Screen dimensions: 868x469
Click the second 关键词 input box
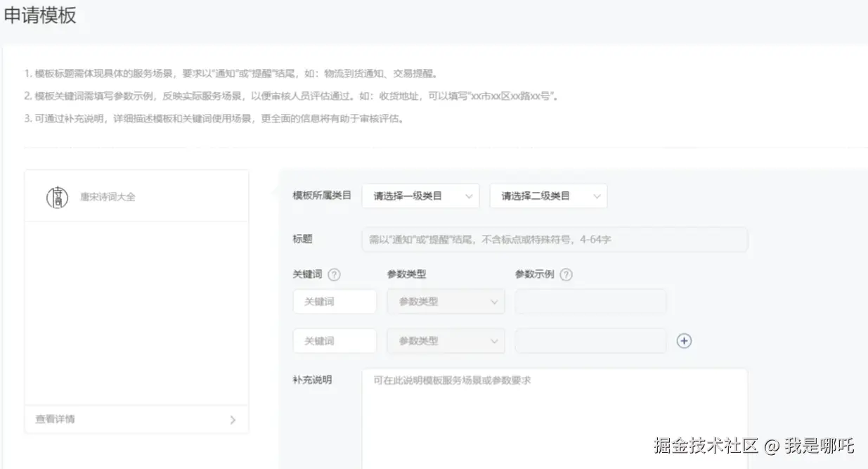[335, 341]
